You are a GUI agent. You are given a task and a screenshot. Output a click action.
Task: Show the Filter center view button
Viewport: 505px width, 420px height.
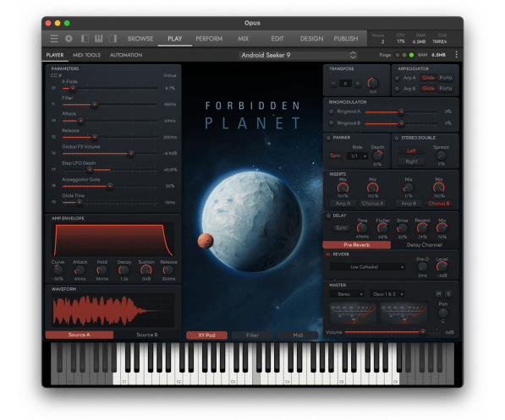[x=252, y=335]
